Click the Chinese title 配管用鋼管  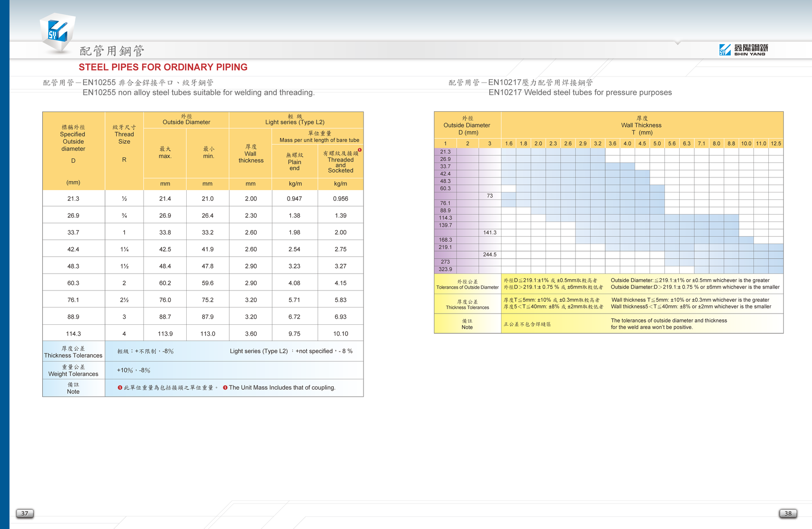coord(112,51)
